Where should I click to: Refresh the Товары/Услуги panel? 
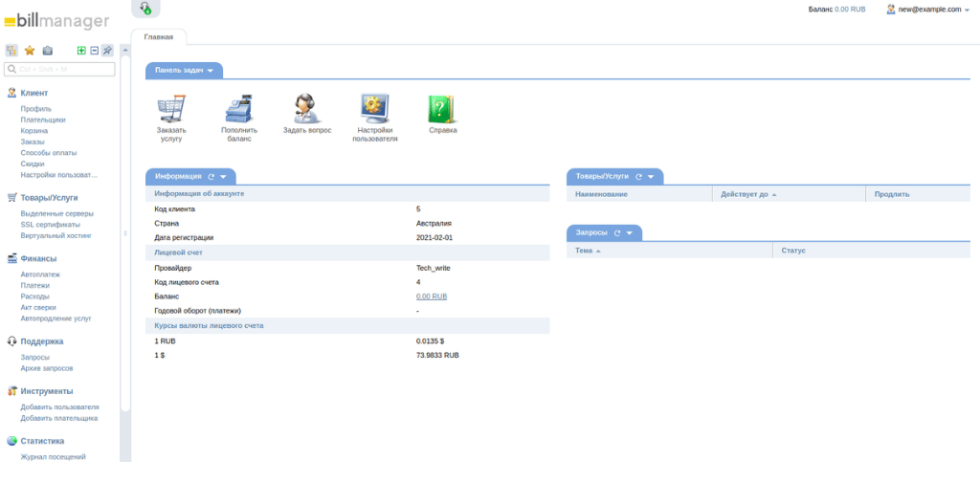click(638, 177)
